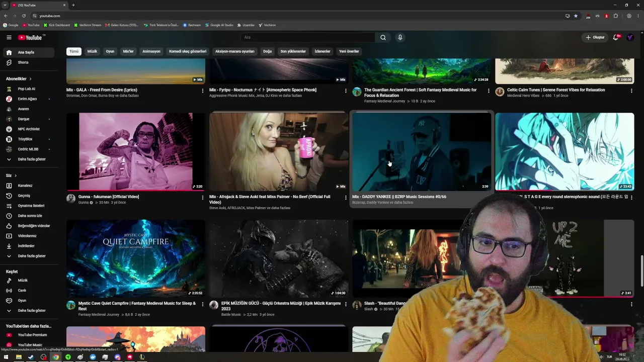Open Kanalınız in the sidebar
The width and height of the screenshot is (644, 362).
point(28,186)
